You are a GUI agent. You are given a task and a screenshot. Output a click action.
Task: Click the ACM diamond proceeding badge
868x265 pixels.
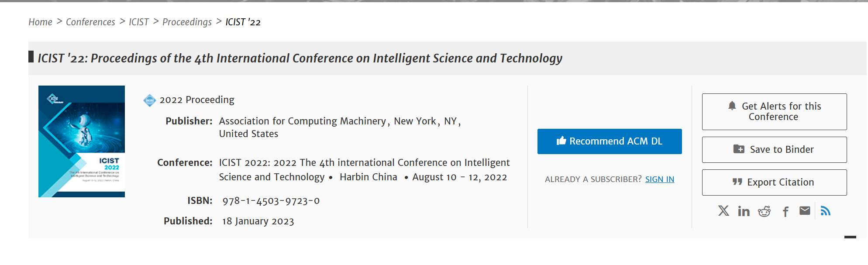pos(150,100)
